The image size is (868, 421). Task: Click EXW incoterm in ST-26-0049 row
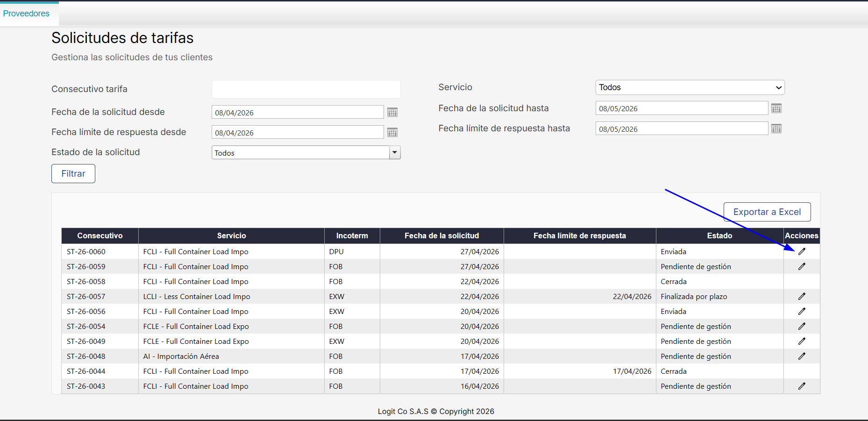pyautogui.click(x=352, y=341)
